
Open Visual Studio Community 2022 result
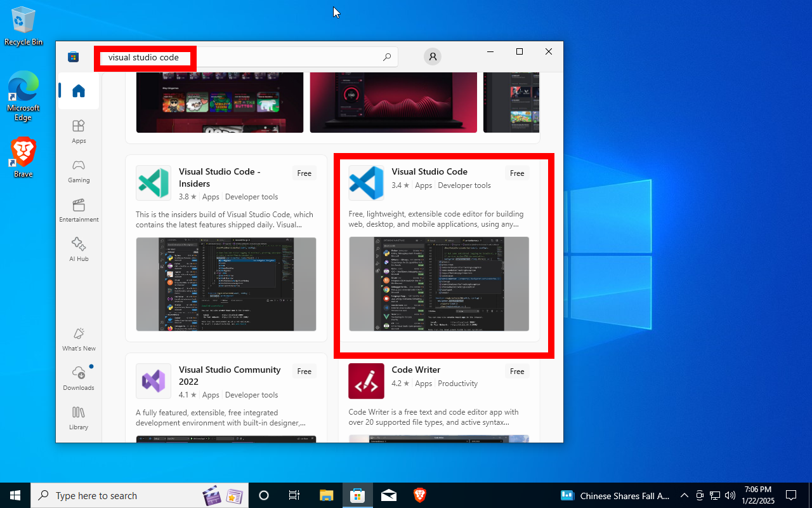click(230, 375)
